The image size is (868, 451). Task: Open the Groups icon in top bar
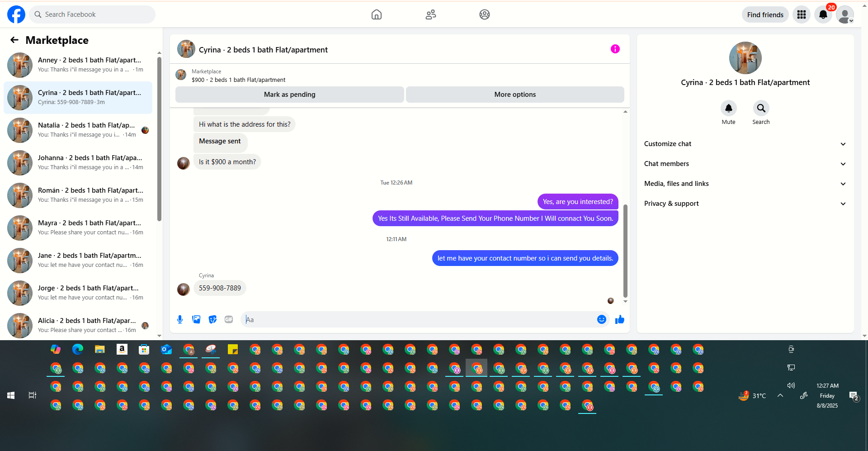click(485, 14)
